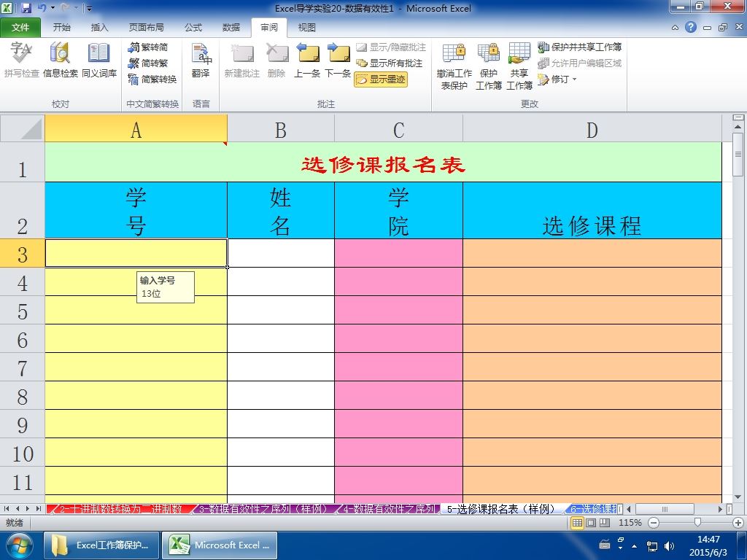
Task: Open the Quick Access Toolbar customize dropdown
Action: [x=89, y=8]
